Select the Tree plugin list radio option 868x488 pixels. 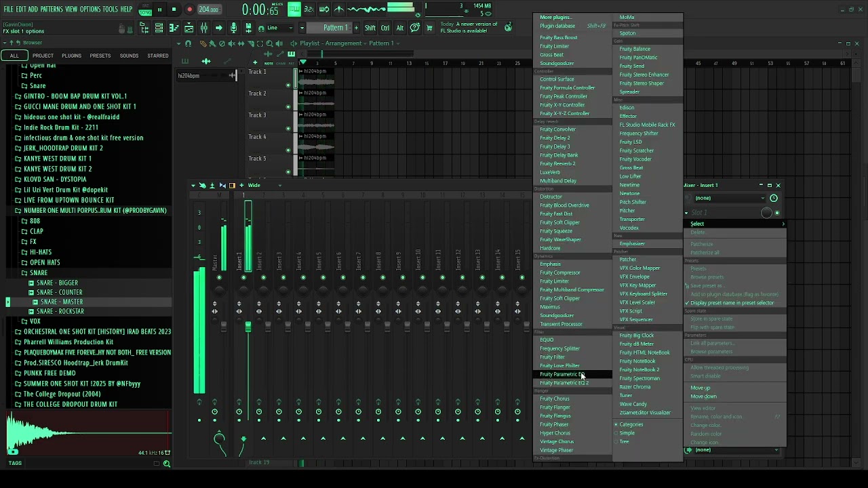pyautogui.click(x=623, y=441)
